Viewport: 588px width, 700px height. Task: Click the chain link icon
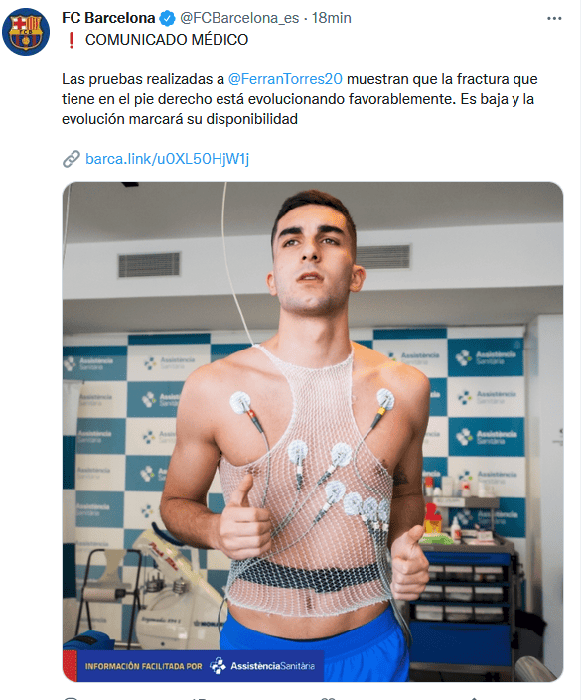pos(71,159)
